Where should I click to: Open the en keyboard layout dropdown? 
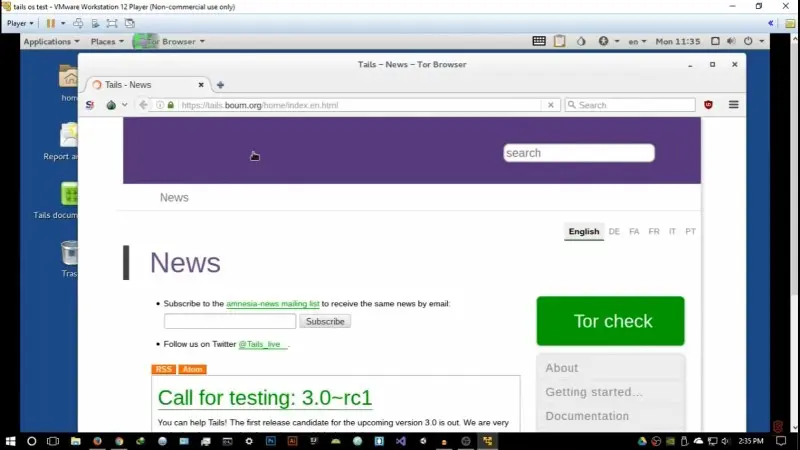[x=637, y=42]
